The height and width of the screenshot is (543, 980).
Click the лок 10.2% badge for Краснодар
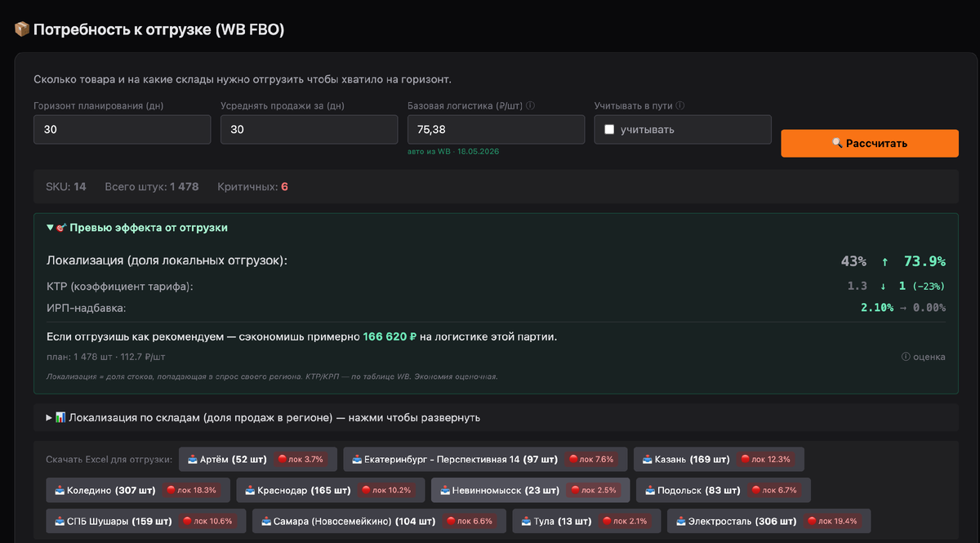[x=386, y=490]
